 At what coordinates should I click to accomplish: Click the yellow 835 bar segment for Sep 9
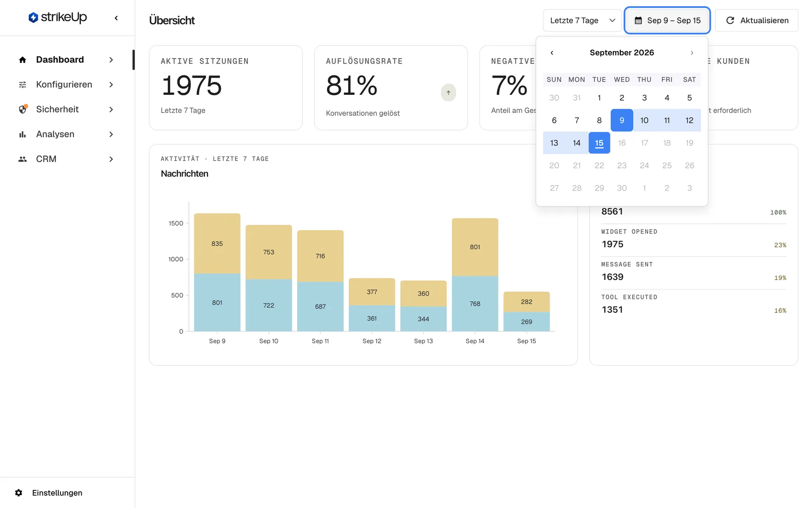coord(217,243)
